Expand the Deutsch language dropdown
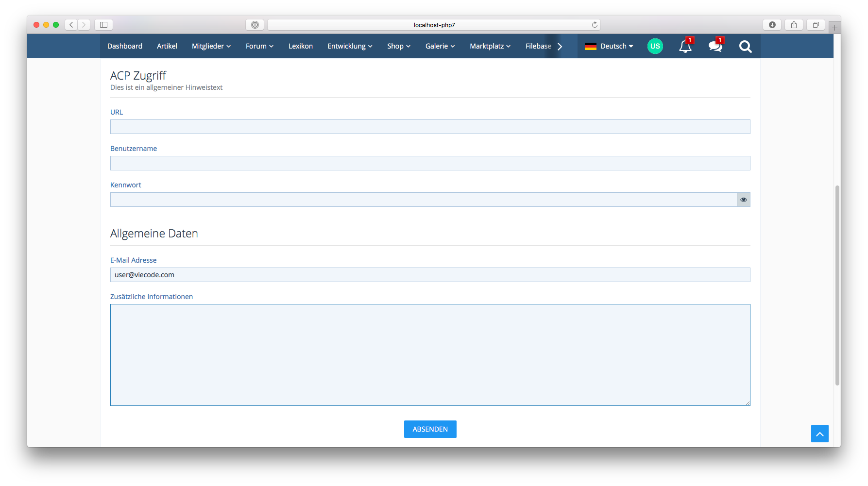 click(609, 46)
